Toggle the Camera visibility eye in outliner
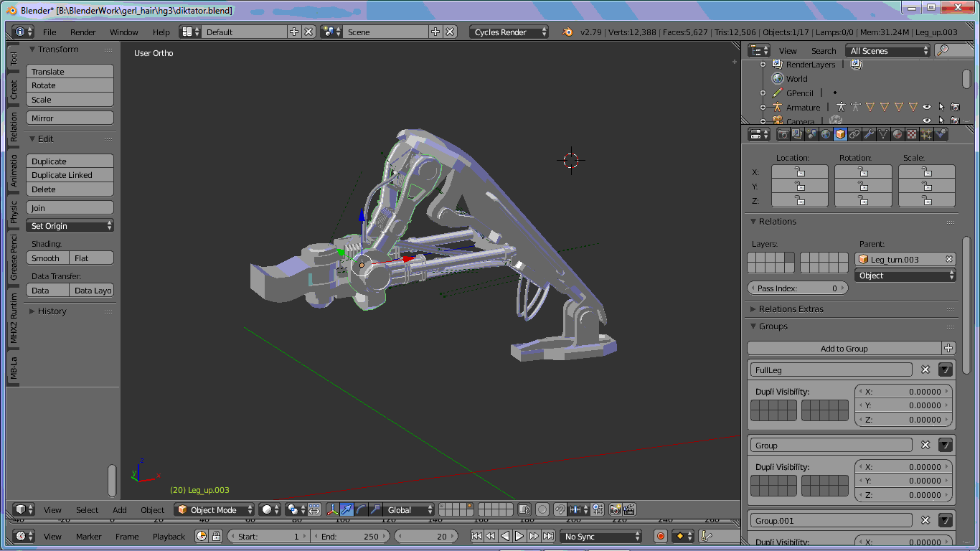The height and width of the screenshot is (551, 980). (x=928, y=121)
